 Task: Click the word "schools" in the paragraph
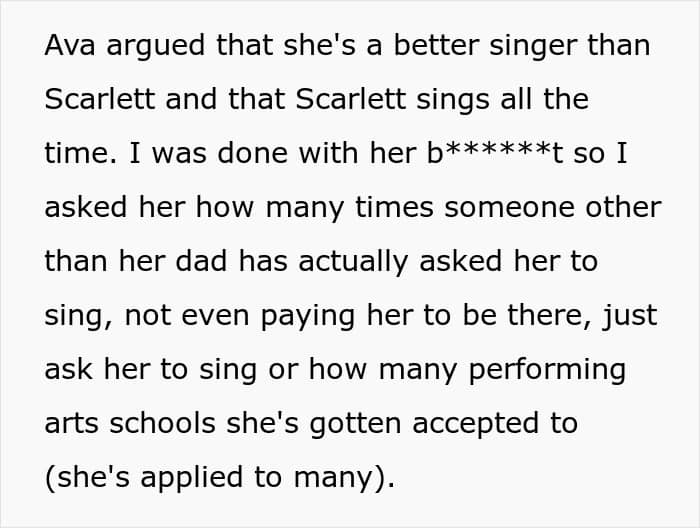click(162, 423)
